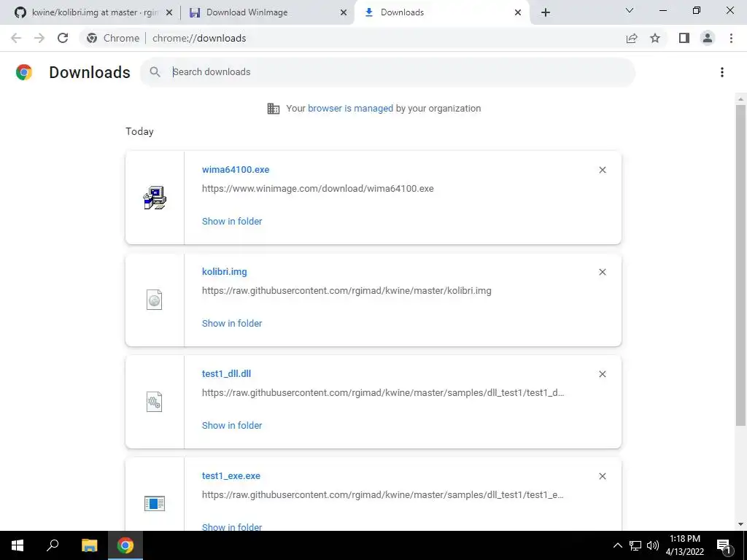Open the Chrome profile avatar
Image resolution: width=747 pixels, height=560 pixels.
[708, 38]
